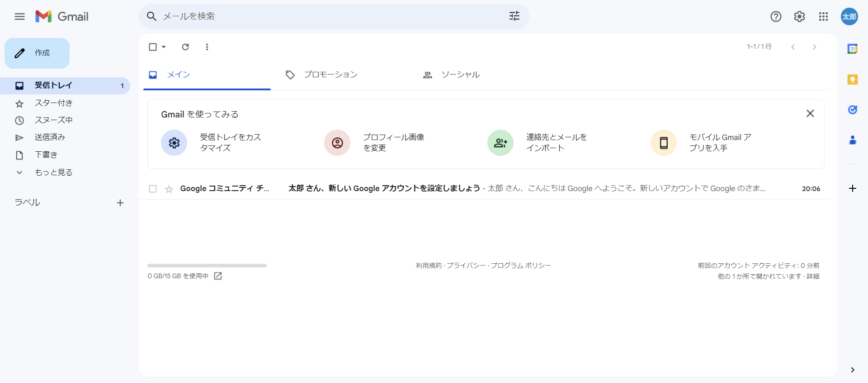Open the 利用規約 link
The height and width of the screenshot is (383, 868).
pos(429,266)
